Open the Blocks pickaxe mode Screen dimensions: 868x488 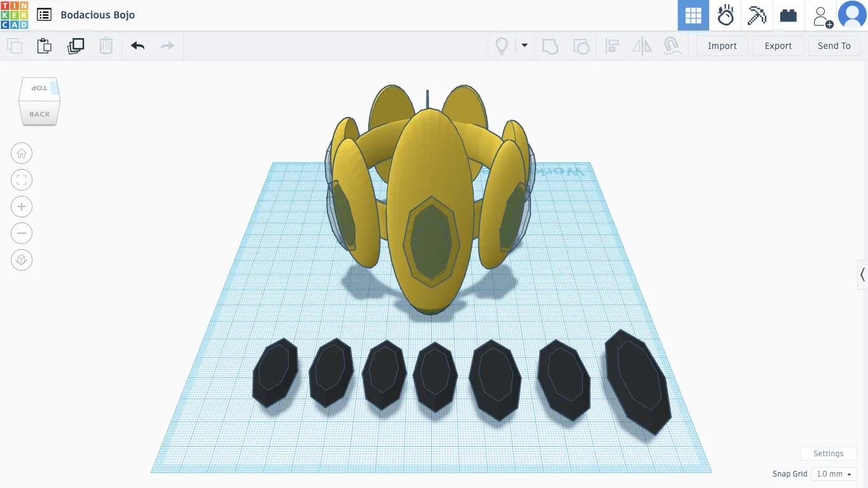coord(757,15)
